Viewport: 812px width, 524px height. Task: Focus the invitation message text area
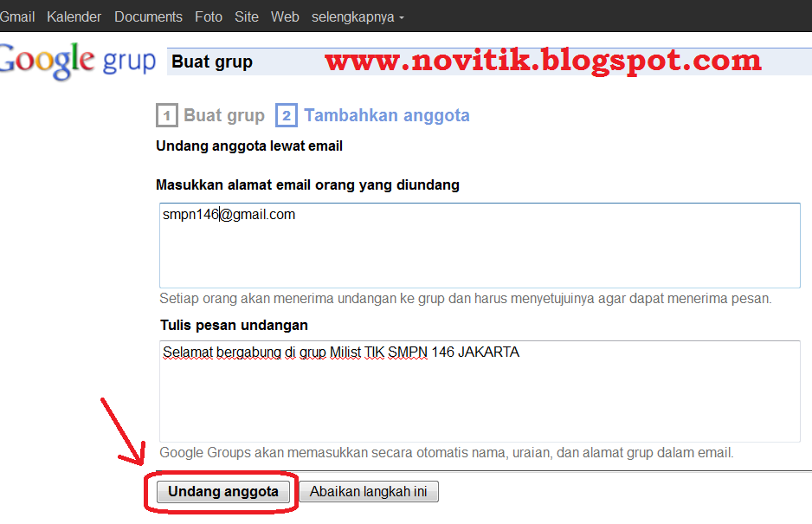tap(480, 391)
